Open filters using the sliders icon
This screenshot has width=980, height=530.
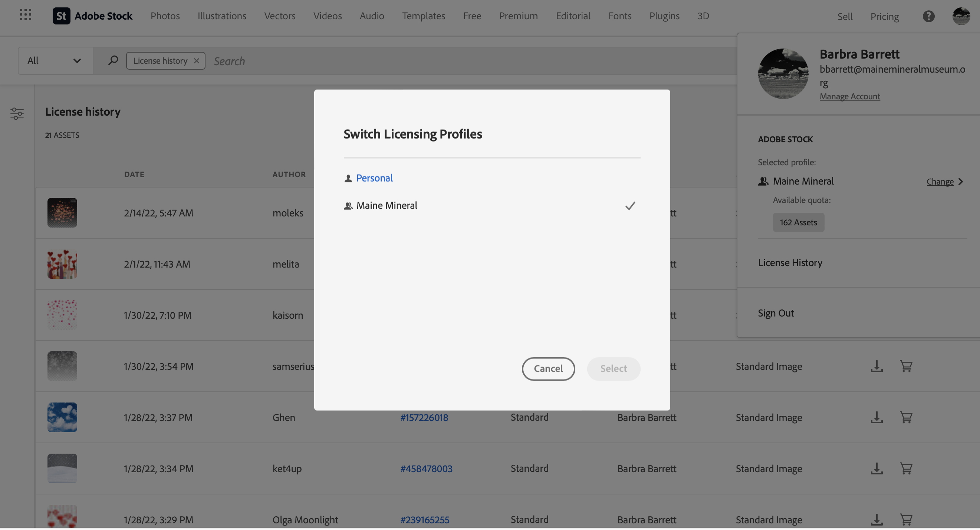(17, 114)
